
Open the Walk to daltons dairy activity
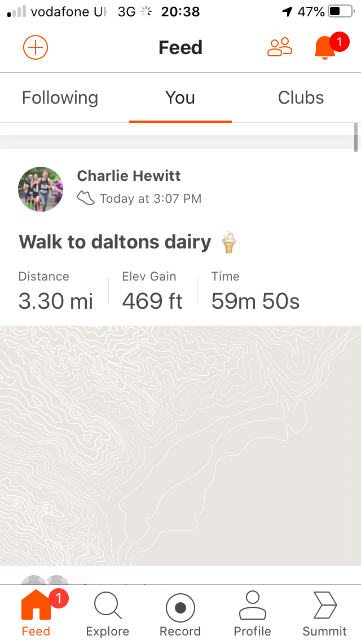tap(115, 242)
